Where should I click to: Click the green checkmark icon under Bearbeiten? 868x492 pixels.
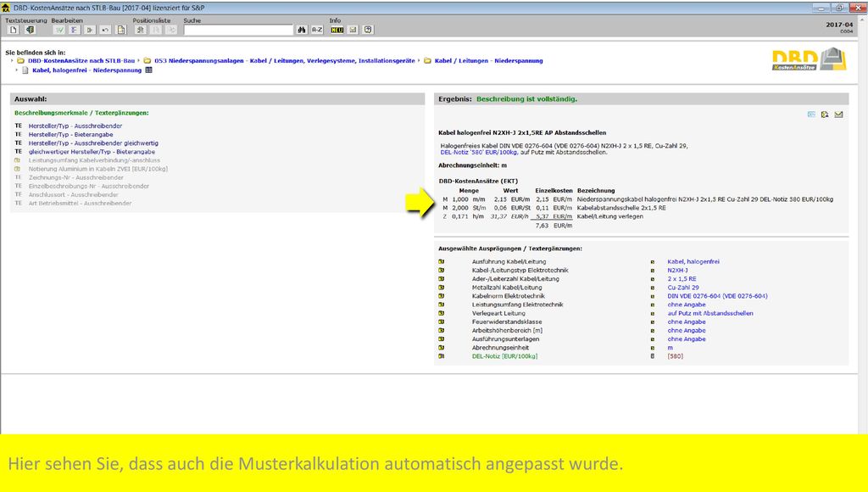pyautogui.click(x=59, y=30)
